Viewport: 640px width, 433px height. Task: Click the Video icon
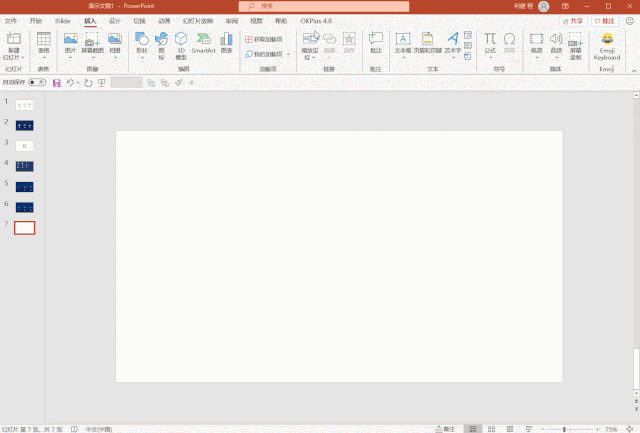[x=536, y=38]
